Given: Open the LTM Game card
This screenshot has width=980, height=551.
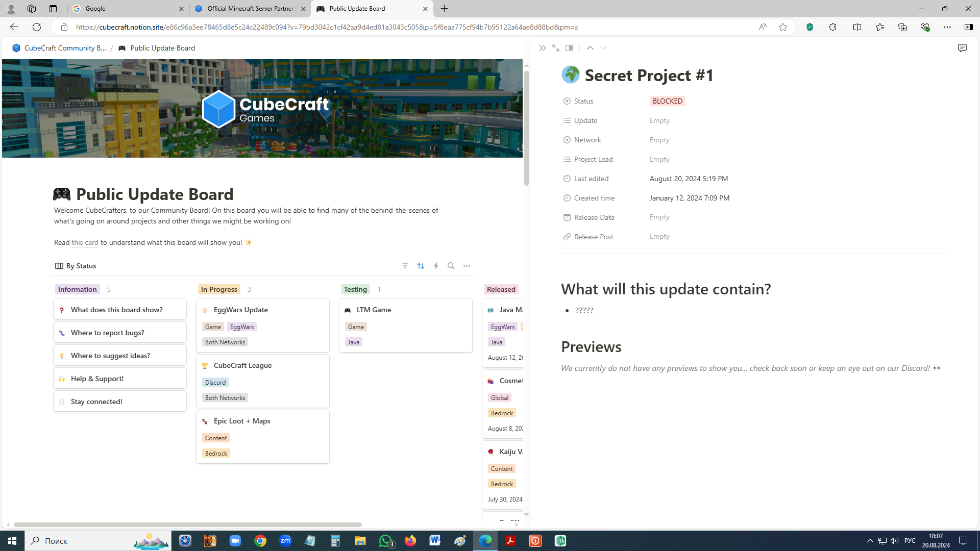Looking at the screenshot, I should (x=406, y=325).
